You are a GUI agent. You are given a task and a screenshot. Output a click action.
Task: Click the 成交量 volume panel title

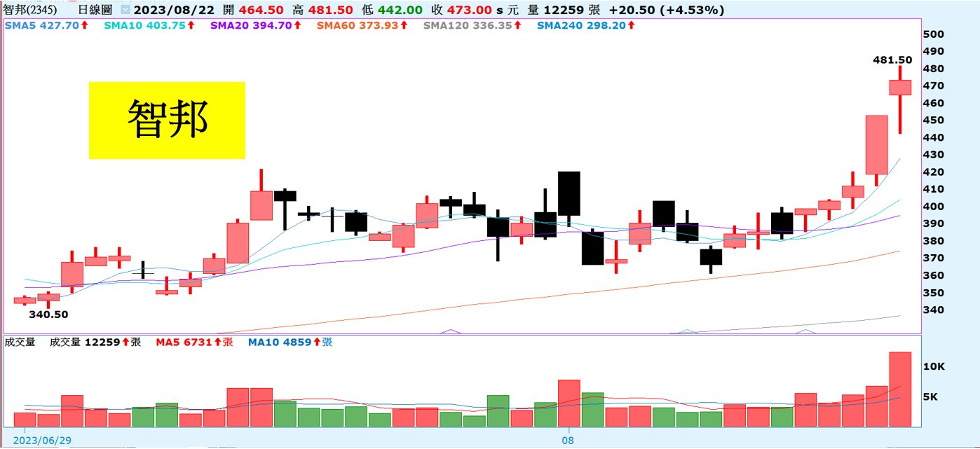click(20, 343)
